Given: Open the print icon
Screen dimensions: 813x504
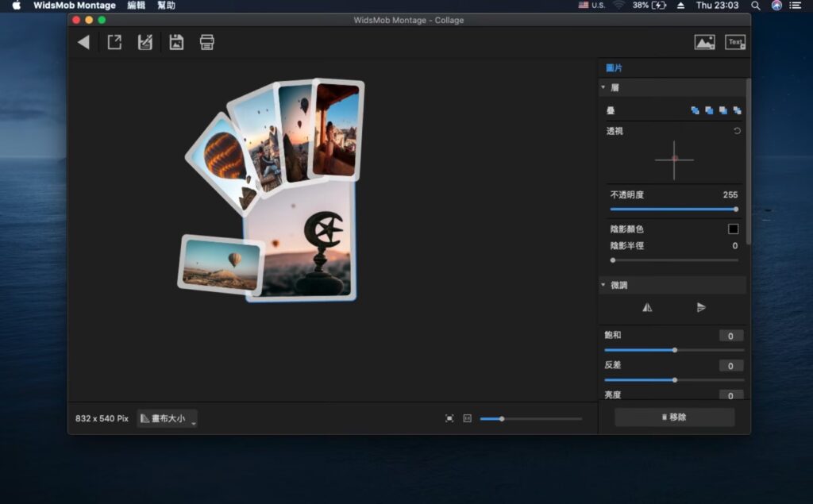Looking at the screenshot, I should pos(206,41).
